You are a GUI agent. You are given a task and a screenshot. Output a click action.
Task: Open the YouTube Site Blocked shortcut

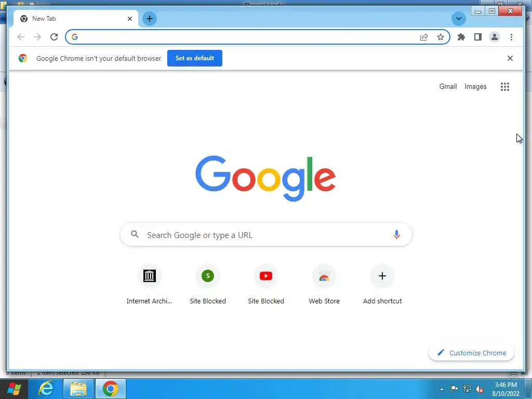pyautogui.click(x=266, y=284)
